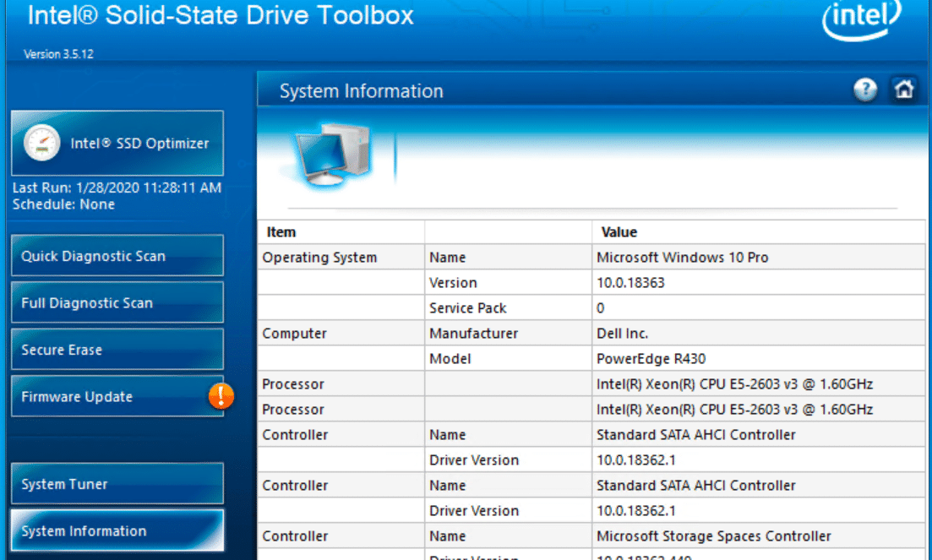Click the Version label under Operating System
The height and width of the screenshot is (560, 932).
pos(453,283)
